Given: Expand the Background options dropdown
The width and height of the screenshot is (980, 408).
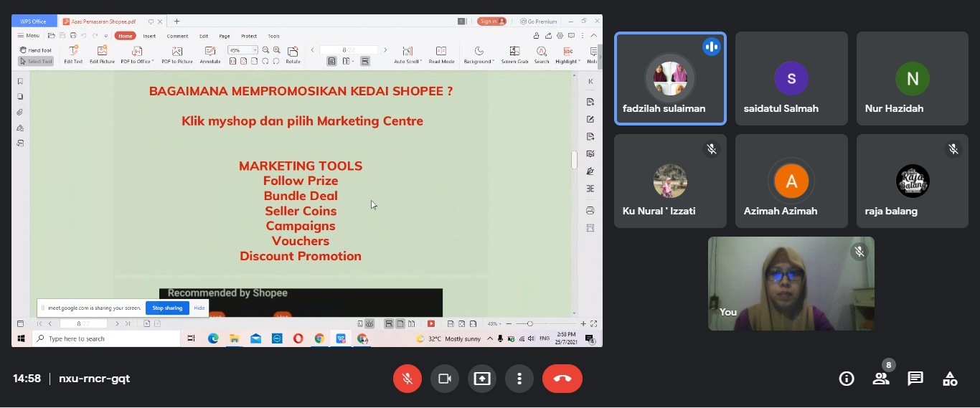Looking at the screenshot, I should pyautogui.click(x=494, y=62).
